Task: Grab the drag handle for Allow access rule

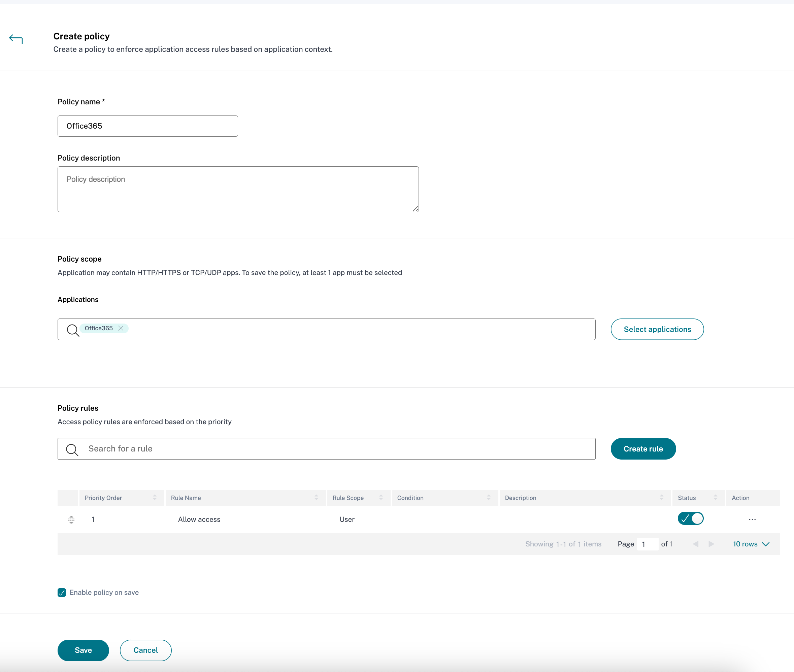Action: coord(71,519)
